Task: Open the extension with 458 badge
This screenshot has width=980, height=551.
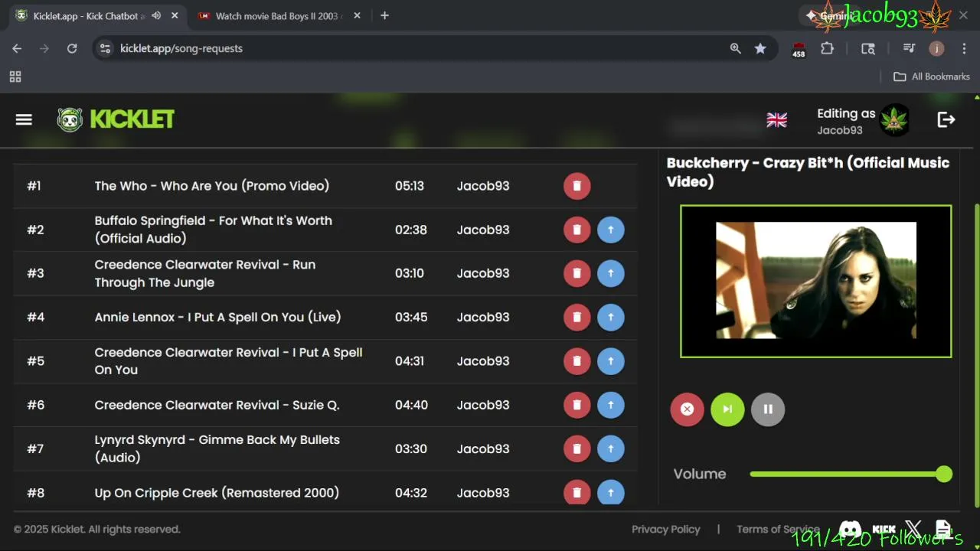Action: pos(799,50)
